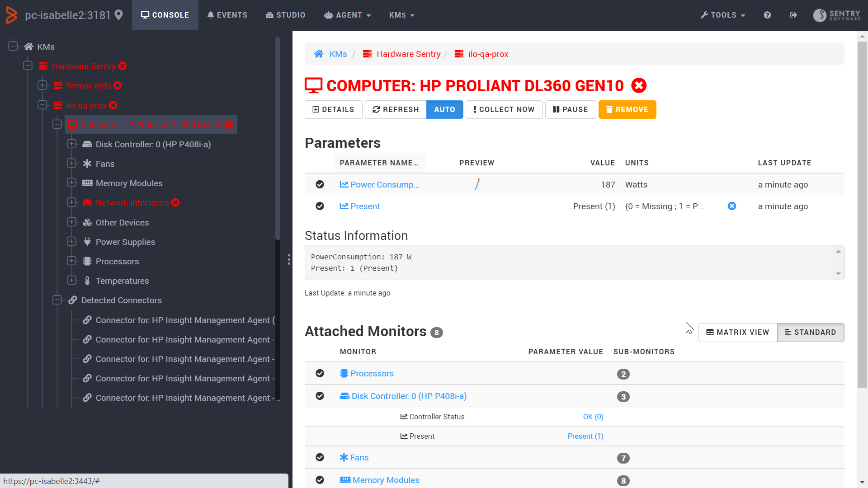
Task: Open the KMS dropdown in the navbar
Action: [x=401, y=15]
